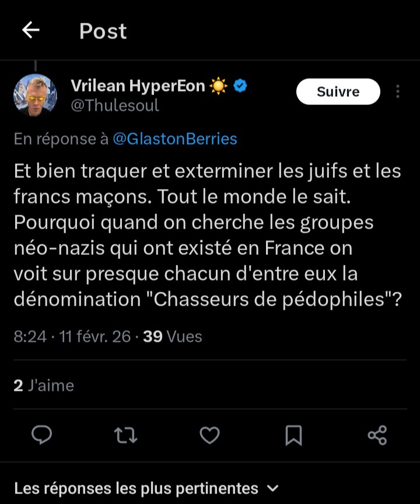Open the @GlastonBerries mention link

coord(174,139)
